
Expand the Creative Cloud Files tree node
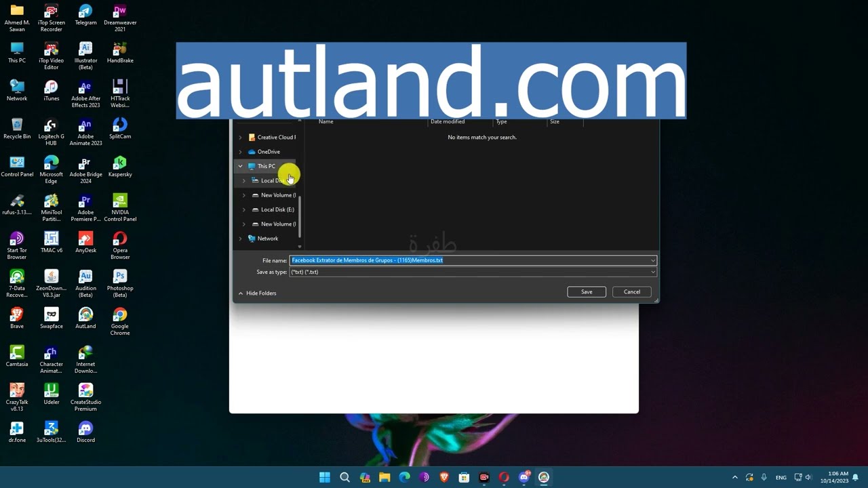pos(240,138)
